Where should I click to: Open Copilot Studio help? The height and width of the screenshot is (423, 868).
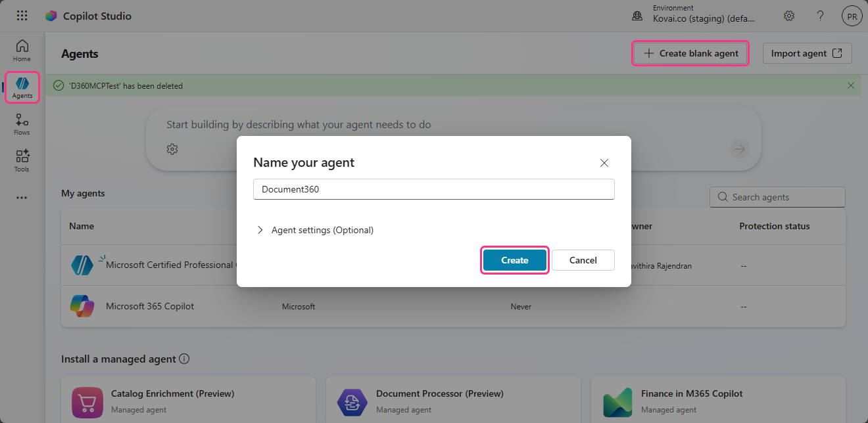[x=820, y=15]
